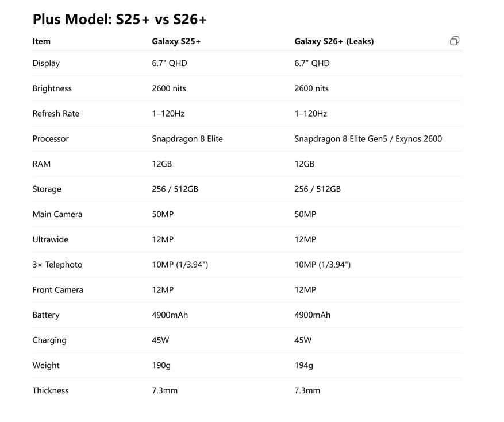Select the "RAM" row label
The image size is (504, 422).
41,164
